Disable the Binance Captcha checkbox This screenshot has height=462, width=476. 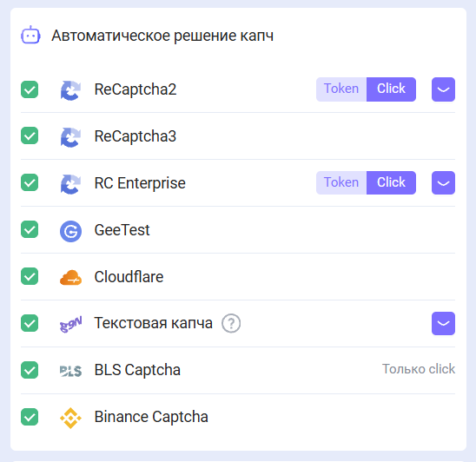point(30,417)
